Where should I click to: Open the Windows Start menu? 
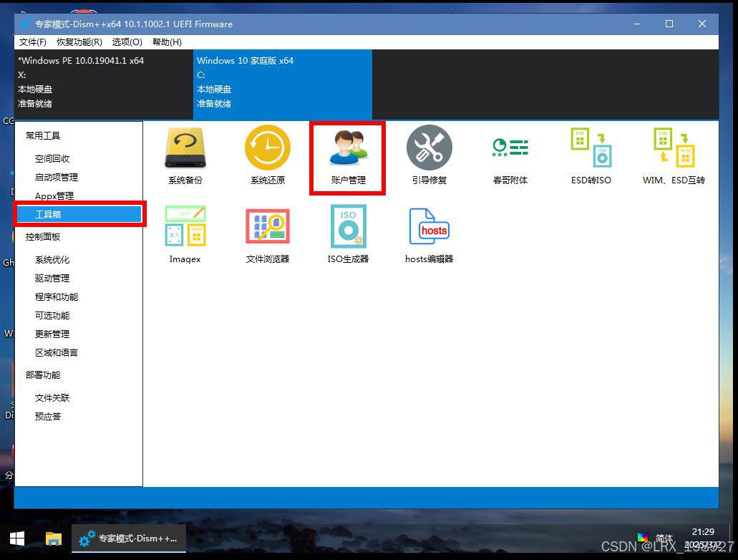pyautogui.click(x=17, y=539)
